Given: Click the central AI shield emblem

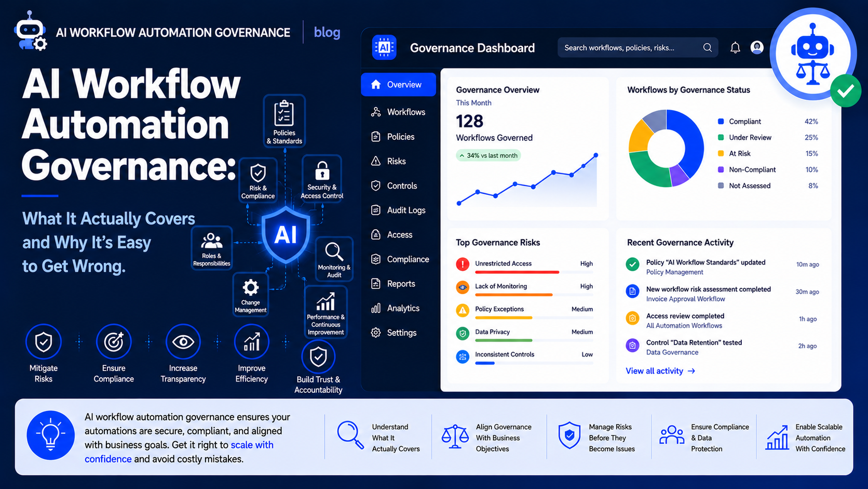Looking at the screenshot, I should (286, 235).
